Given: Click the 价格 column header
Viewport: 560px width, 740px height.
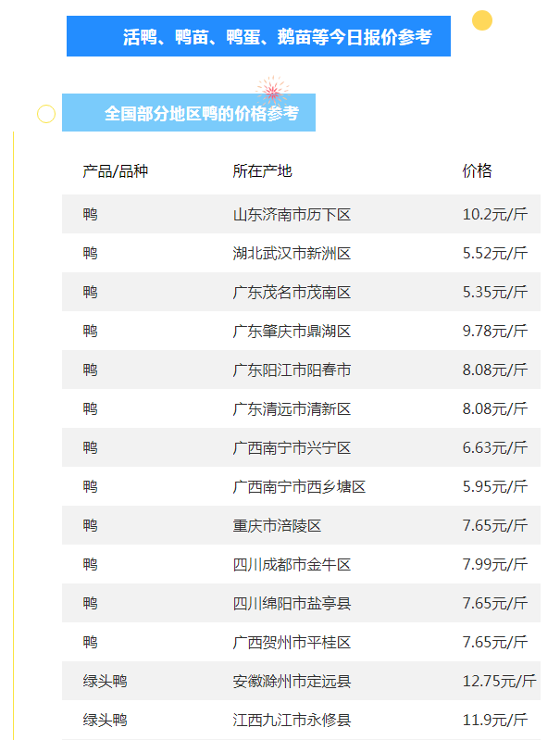Looking at the screenshot, I should [477, 170].
